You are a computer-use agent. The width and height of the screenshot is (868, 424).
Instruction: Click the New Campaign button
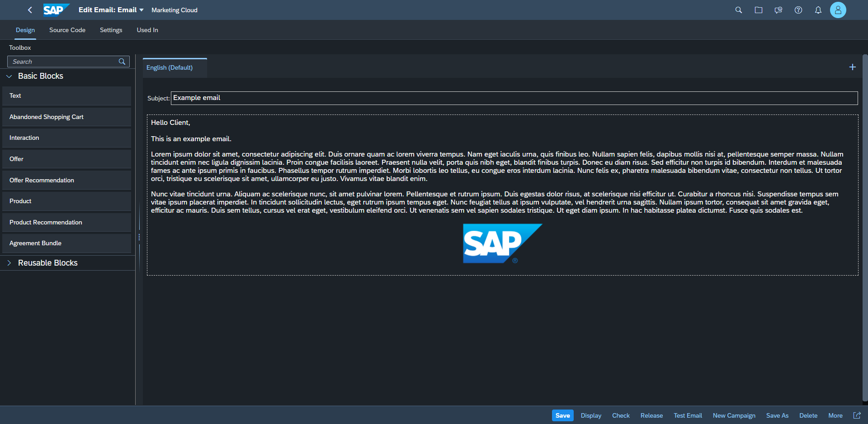[x=734, y=415]
